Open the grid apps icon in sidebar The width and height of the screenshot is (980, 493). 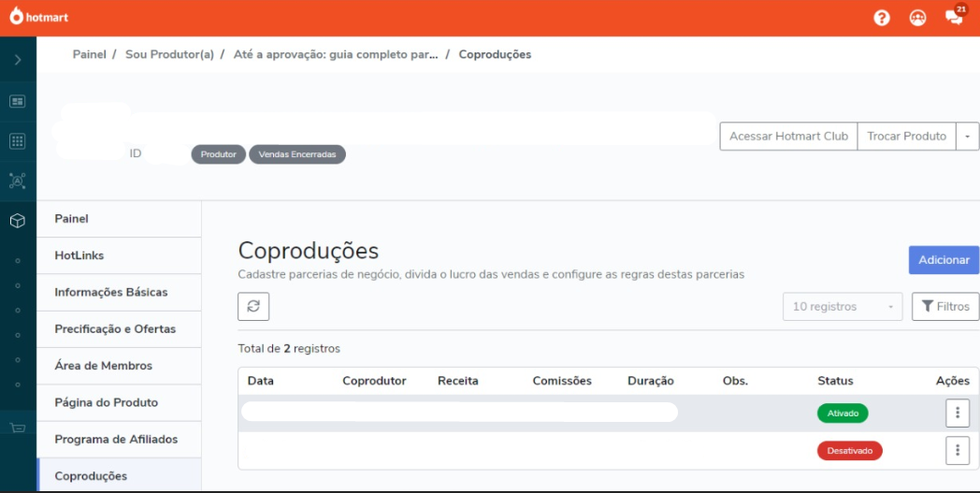[x=18, y=141]
